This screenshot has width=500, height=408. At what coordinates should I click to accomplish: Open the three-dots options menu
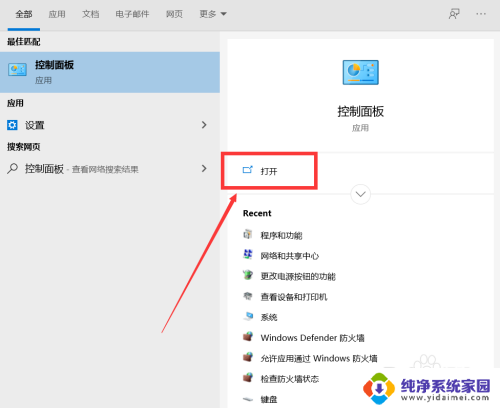point(481,14)
